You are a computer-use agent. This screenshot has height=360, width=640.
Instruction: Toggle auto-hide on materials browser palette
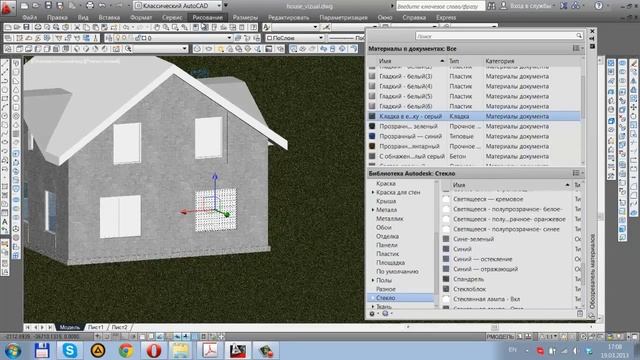592,38
